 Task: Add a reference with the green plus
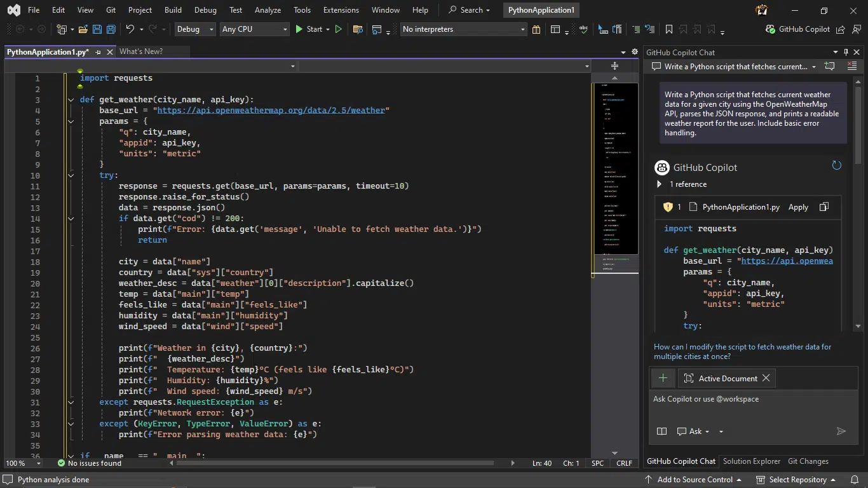pyautogui.click(x=663, y=378)
